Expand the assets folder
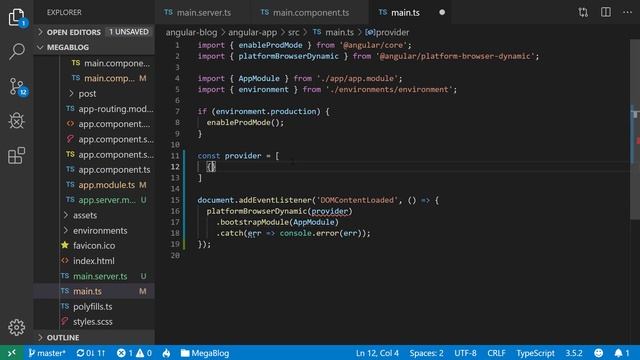 tap(85, 215)
